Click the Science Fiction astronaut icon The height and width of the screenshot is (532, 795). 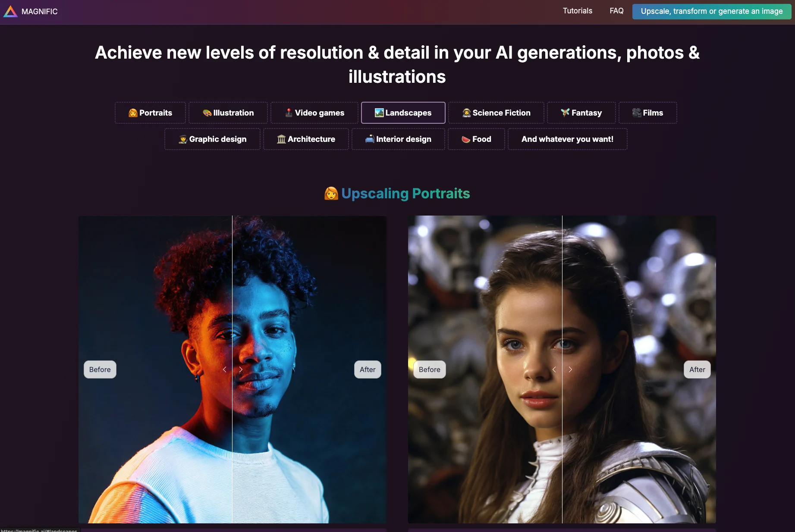tap(466, 113)
